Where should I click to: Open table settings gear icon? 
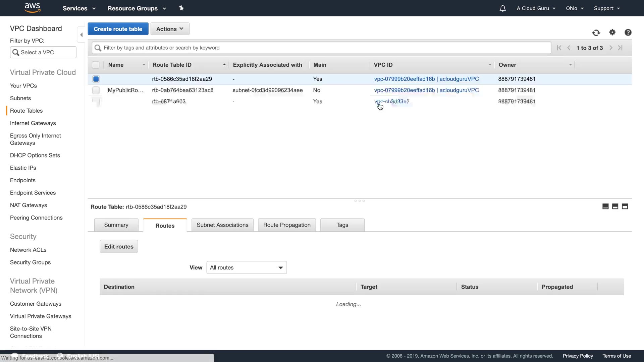click(x=612, y=32)
